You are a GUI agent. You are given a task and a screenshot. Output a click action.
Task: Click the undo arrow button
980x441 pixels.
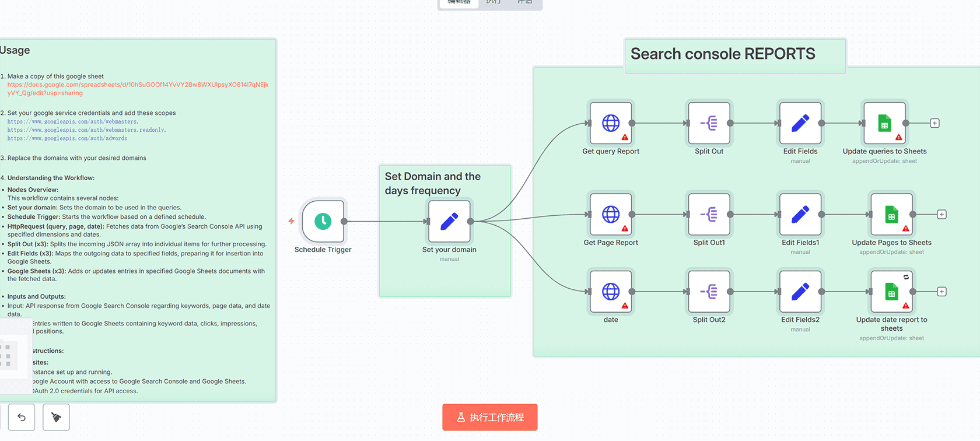(x=22, y=417)
